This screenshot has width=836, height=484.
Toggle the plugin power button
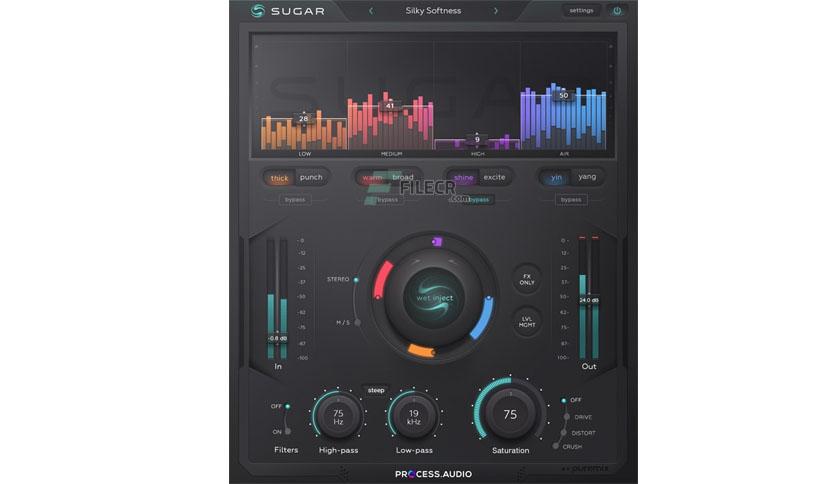tap(617, 11)
